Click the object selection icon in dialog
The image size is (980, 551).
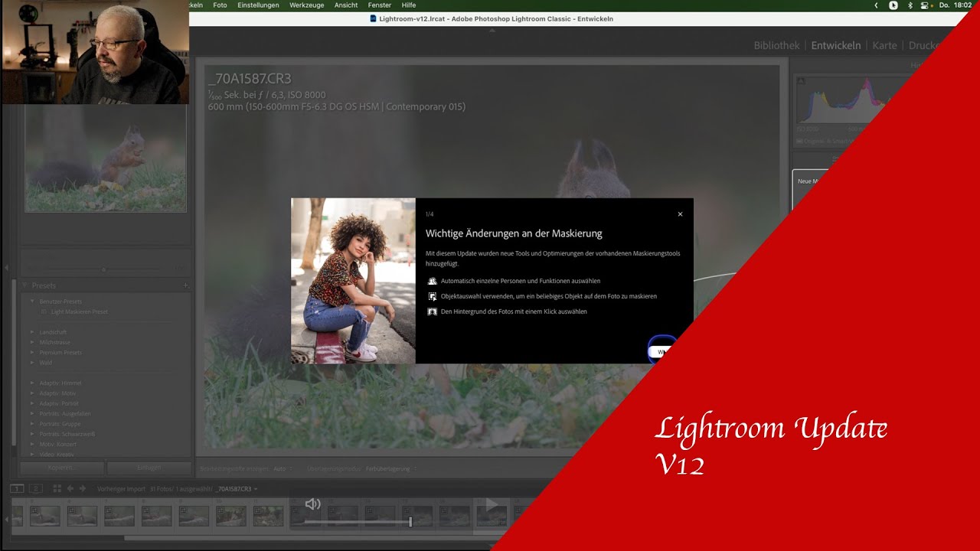pos(433,296)
